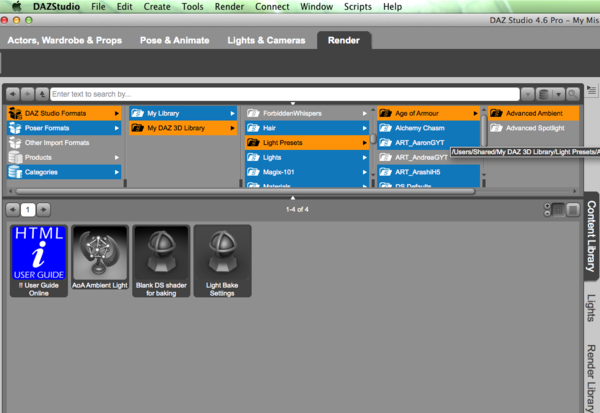Image resolution: width=600 pixels, height=413 pixels.
Task: Collapse the folder pane divider handle
Action: pos(293,198)
